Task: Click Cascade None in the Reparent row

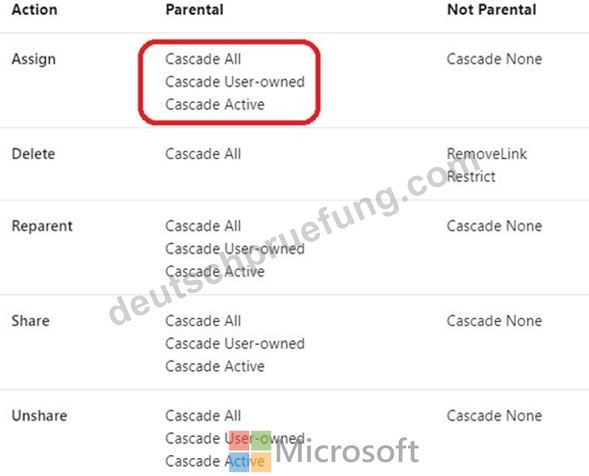Action: pos(494,226)
